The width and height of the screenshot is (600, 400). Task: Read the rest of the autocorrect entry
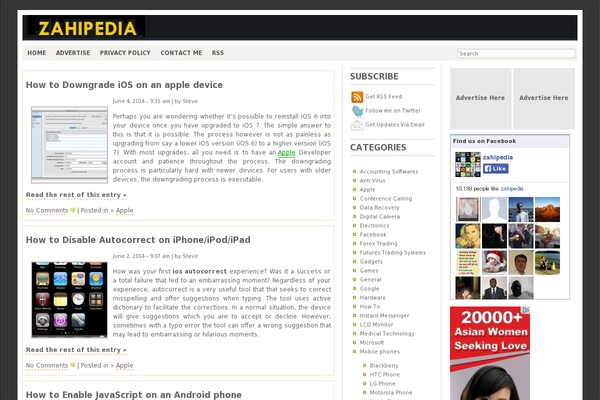click(76, 350)
